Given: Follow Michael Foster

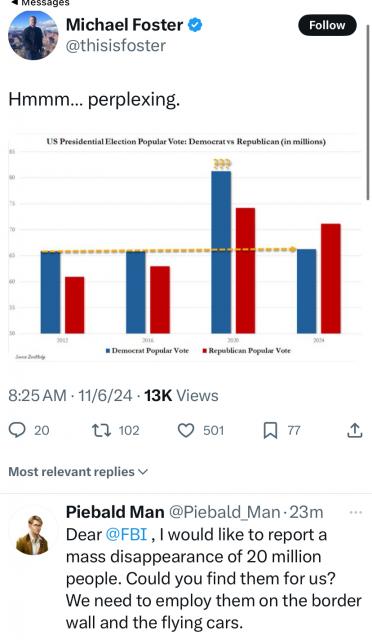Looking at the screenshot, I should pyautogui.click(x=327, y=25).
